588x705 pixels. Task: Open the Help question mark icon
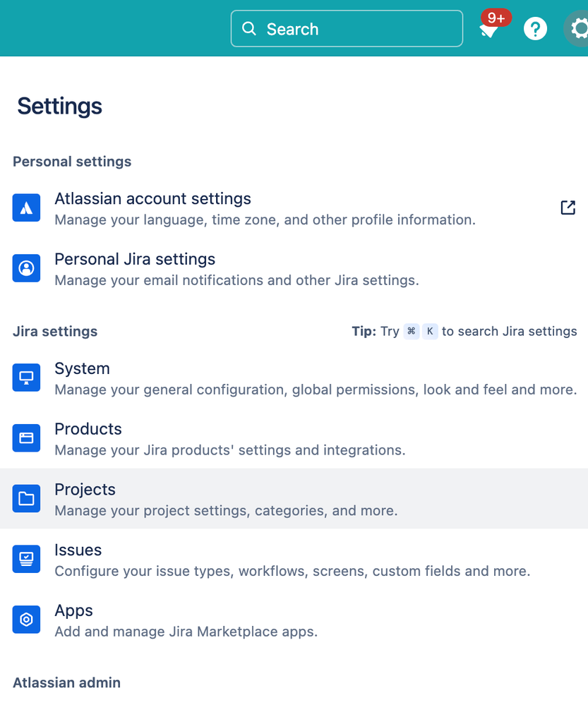click(x=535, y=29)
